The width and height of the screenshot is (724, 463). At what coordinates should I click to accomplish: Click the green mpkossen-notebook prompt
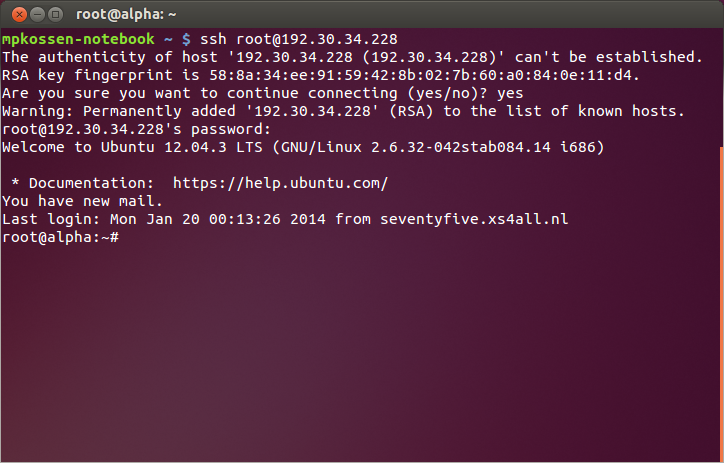coord(78,39)
